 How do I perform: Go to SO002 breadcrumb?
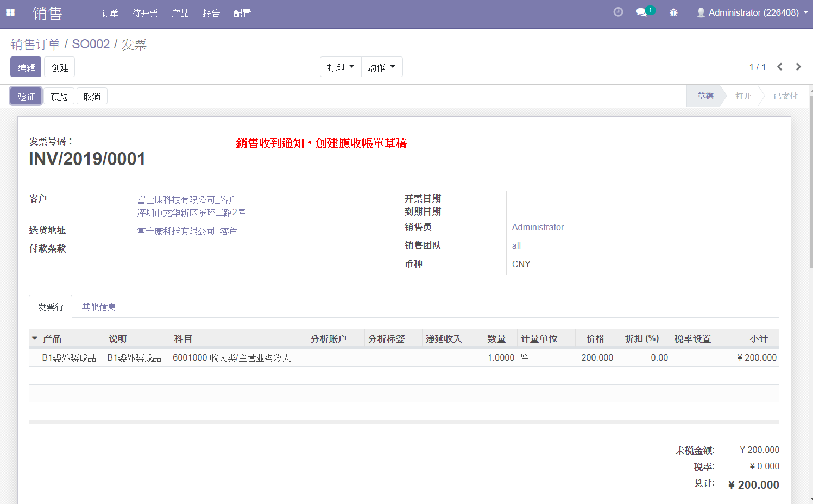pyautogui.click(x=91, y=44)
